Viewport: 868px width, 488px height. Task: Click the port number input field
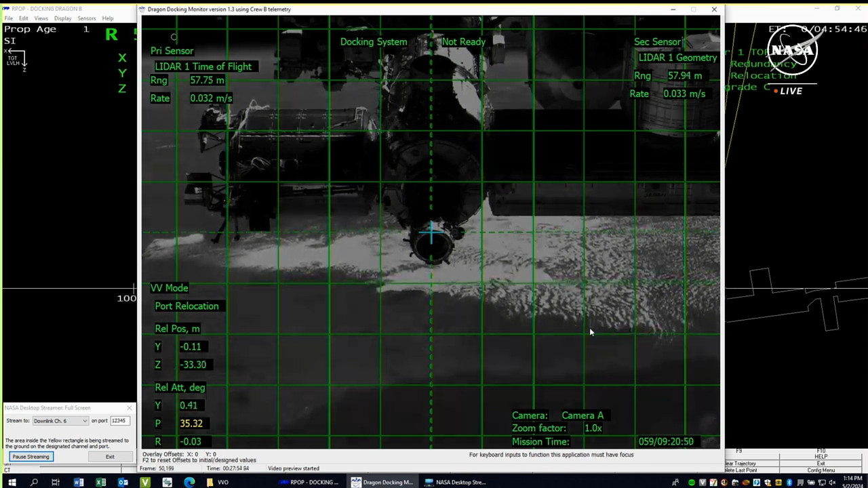pos(120,421)
